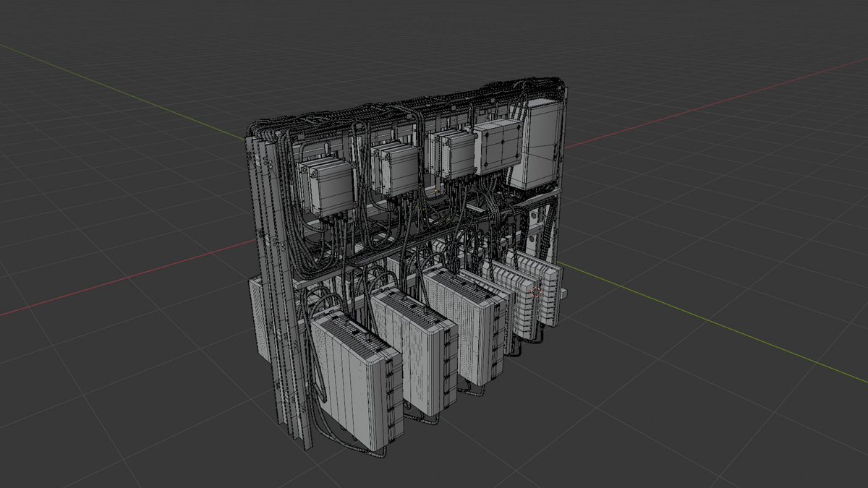Select the square junction box with four bolts
The image size is (868, 488).
(498, 147)
